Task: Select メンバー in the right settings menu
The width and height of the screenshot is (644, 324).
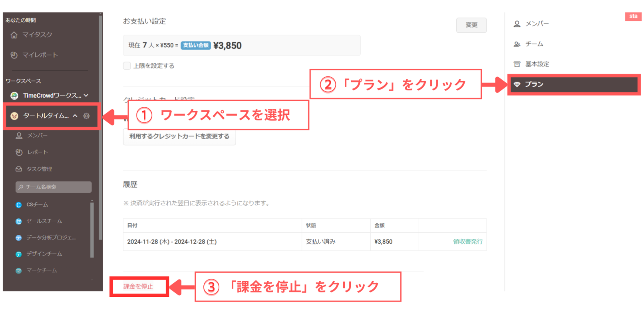Action: [537, 24]
